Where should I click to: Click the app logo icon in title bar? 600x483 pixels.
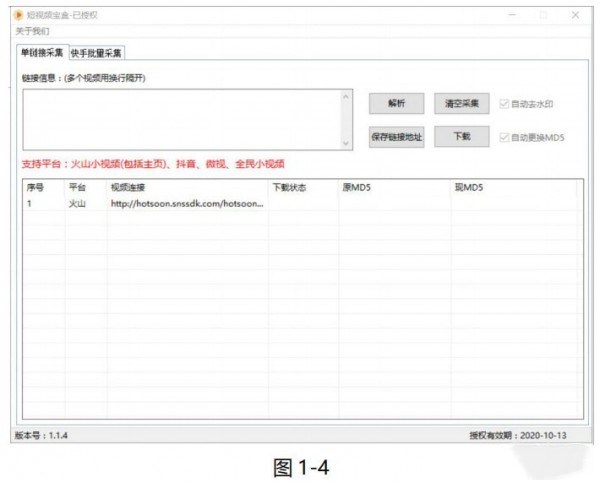[18, 15]
